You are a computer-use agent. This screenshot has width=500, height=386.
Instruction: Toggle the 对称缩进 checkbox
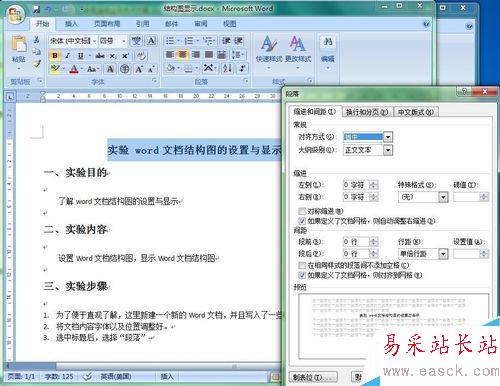(x=302, y=211)
